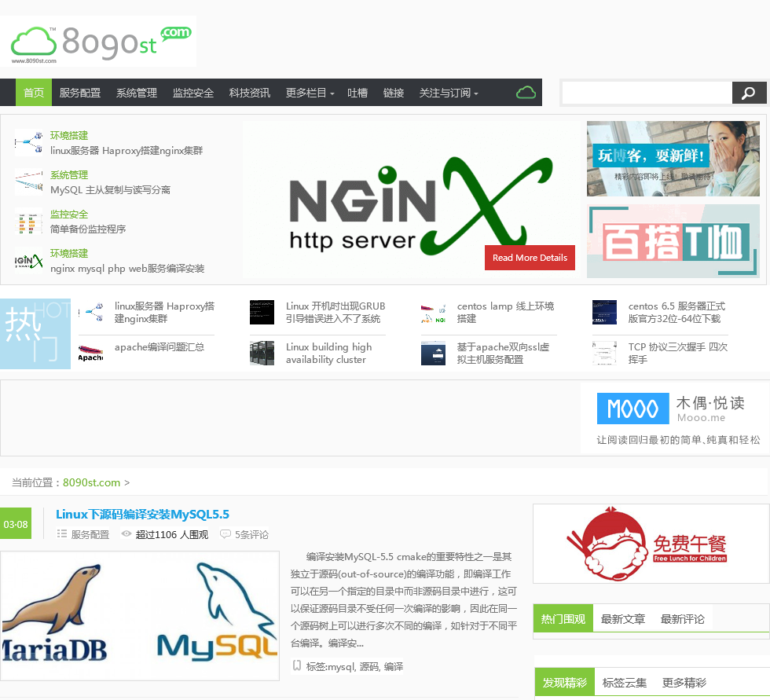Open centos lamp 线上环境搭建 article
The width and height of the screenshot is (770, 700).
pos(505,312)
